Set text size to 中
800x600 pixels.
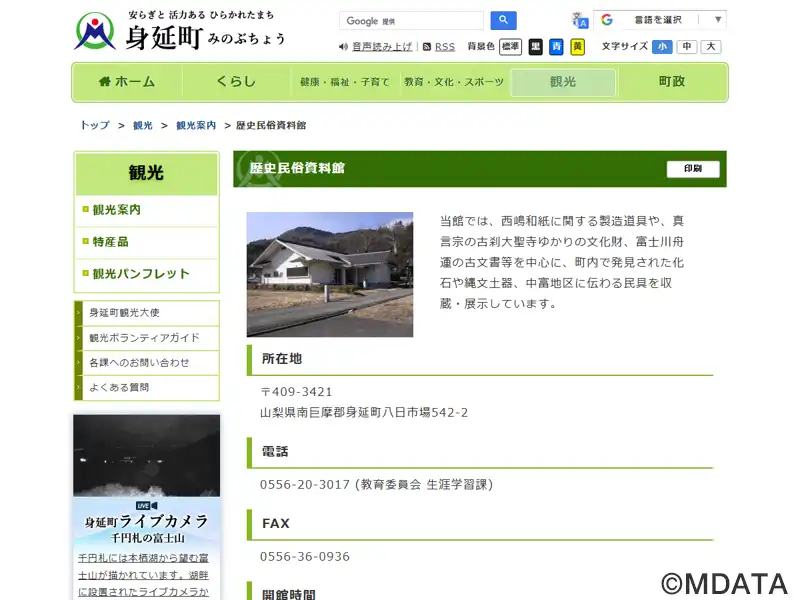(x=687, y=47)
